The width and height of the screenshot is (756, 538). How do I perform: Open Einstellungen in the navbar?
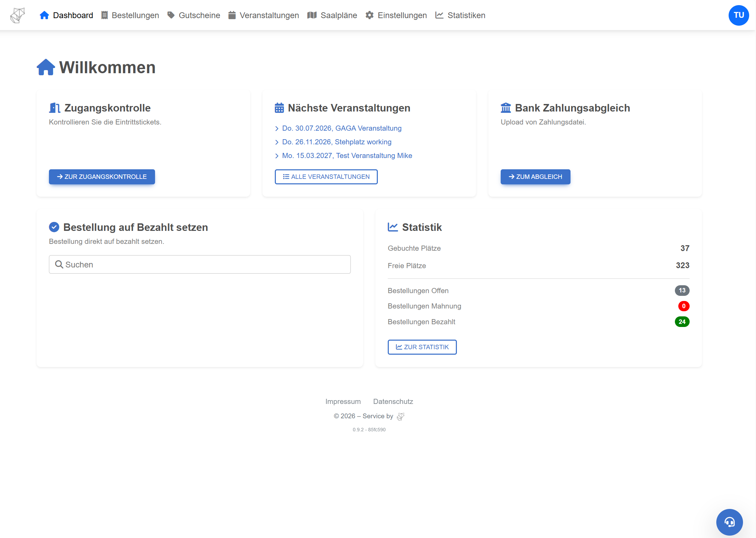coord(396,15)
